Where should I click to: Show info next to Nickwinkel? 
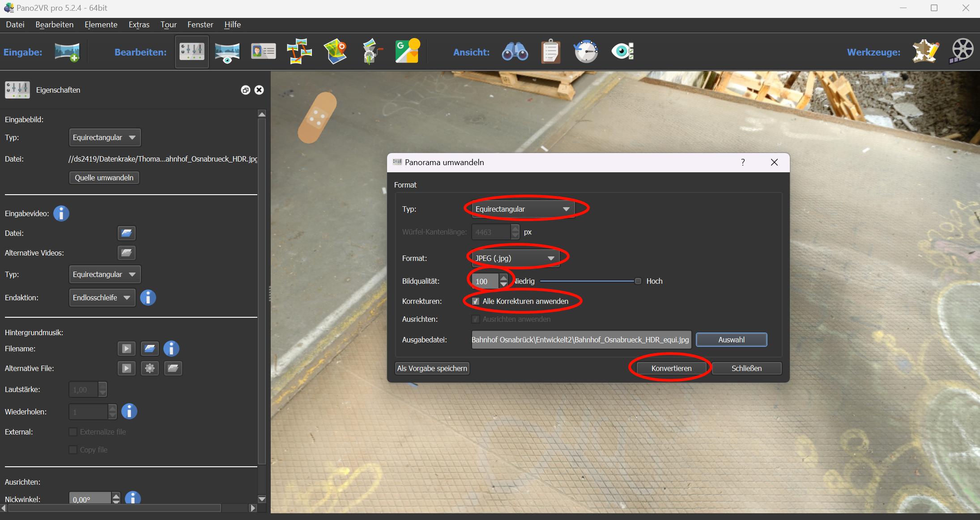(133, 498)
